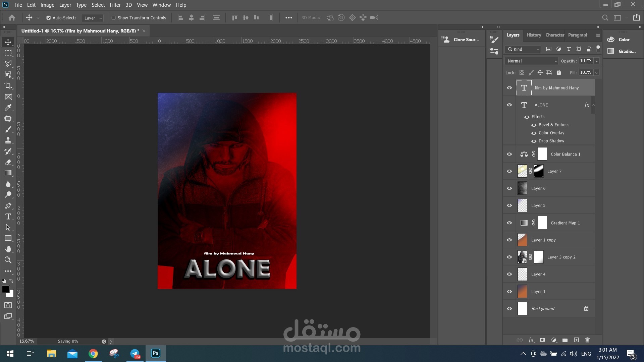This screenshot has width=644, height=362.
Task: Choose the Hand tool
Action: coord(8,249)
